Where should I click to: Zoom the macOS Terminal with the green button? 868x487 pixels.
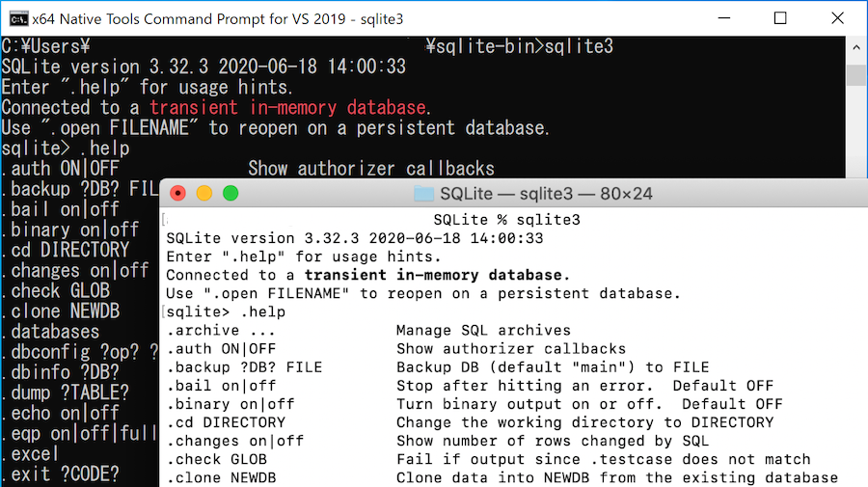pos(230,194)
